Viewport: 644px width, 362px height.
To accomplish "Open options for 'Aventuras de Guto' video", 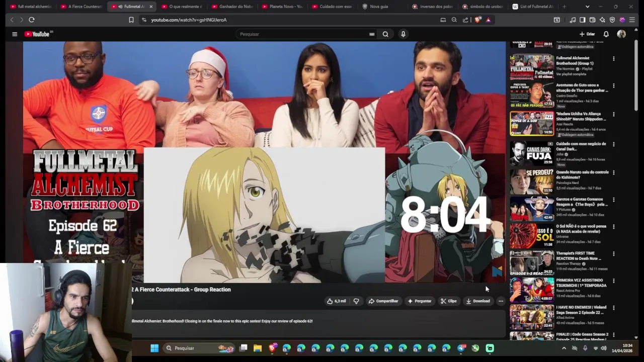I will click(x=613, y=85).
